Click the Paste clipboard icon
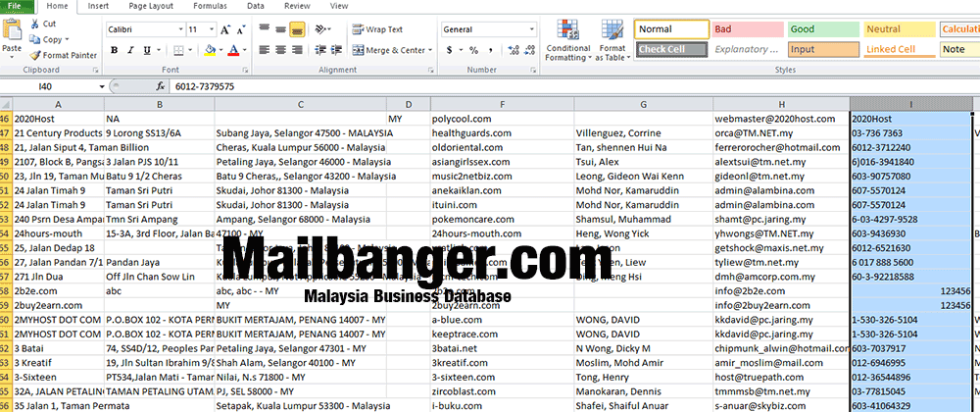The height and width of the screenshot is (412, 980). pos(11,29)
